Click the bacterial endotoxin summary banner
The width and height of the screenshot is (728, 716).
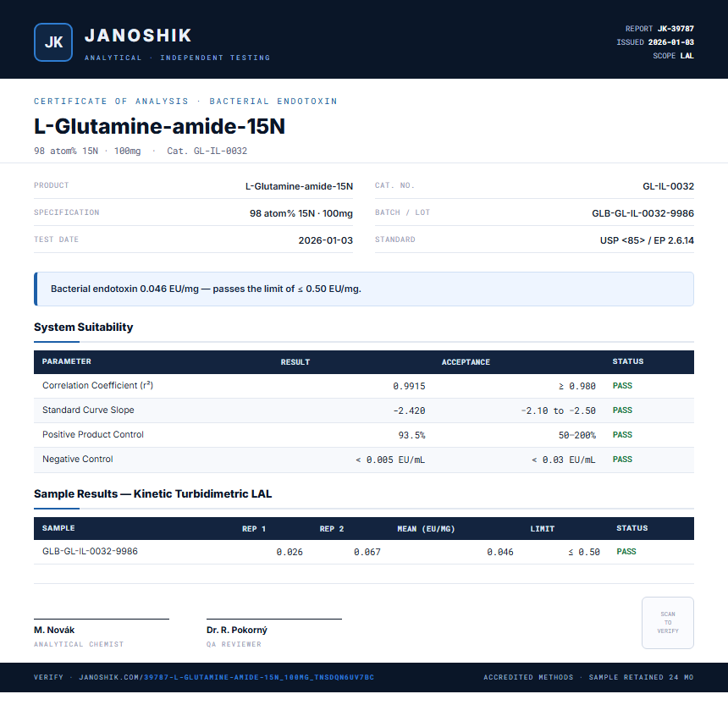click(x=364, y=289)
